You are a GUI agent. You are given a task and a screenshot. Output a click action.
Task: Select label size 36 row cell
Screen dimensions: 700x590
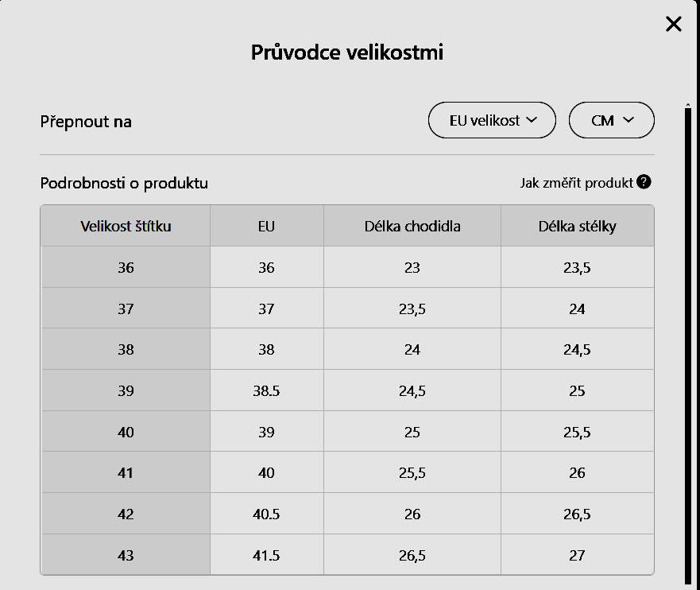pyautogui.click(x=126, y=268)
